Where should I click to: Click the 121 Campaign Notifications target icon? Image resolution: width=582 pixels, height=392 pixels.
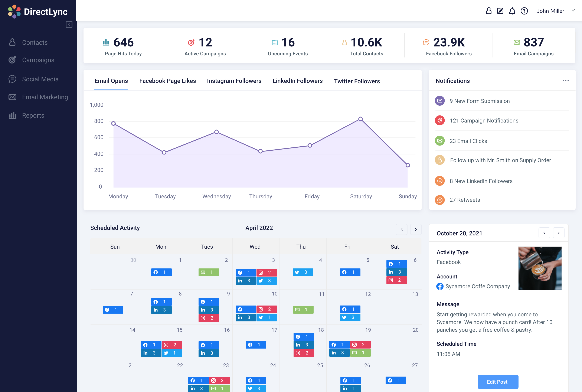(439, 121)
